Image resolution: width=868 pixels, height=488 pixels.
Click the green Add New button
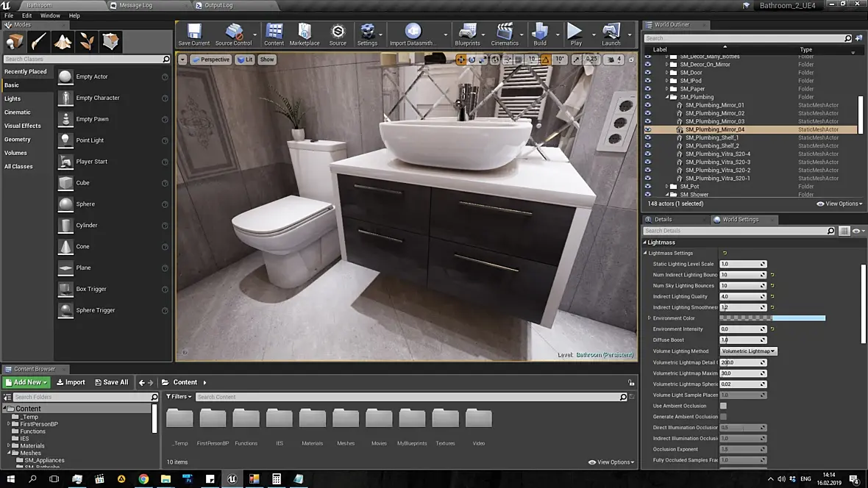click(x=26, y=382)
